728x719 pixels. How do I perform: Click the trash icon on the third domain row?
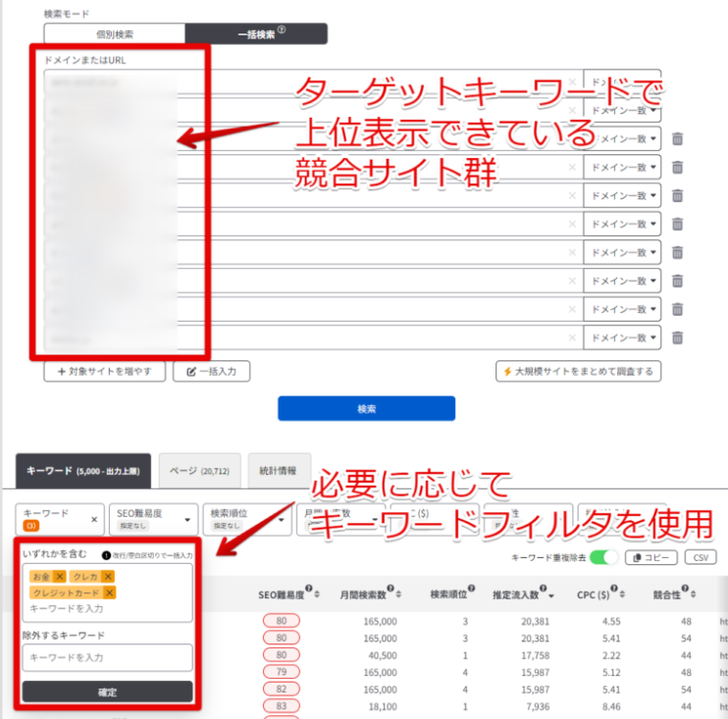(x=677, y=138)
